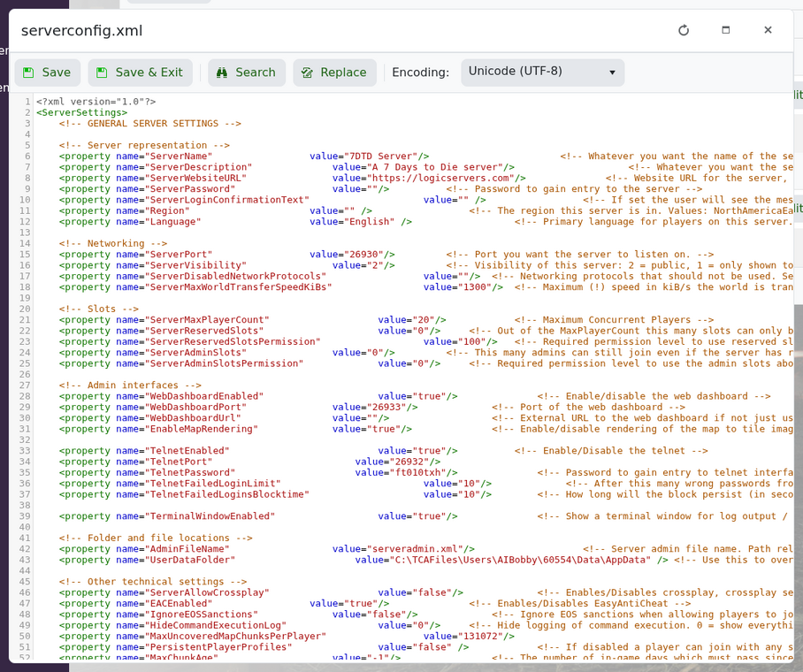Open the Search tool
This screenshot has height=672, width=803.
tap(247, 73)
